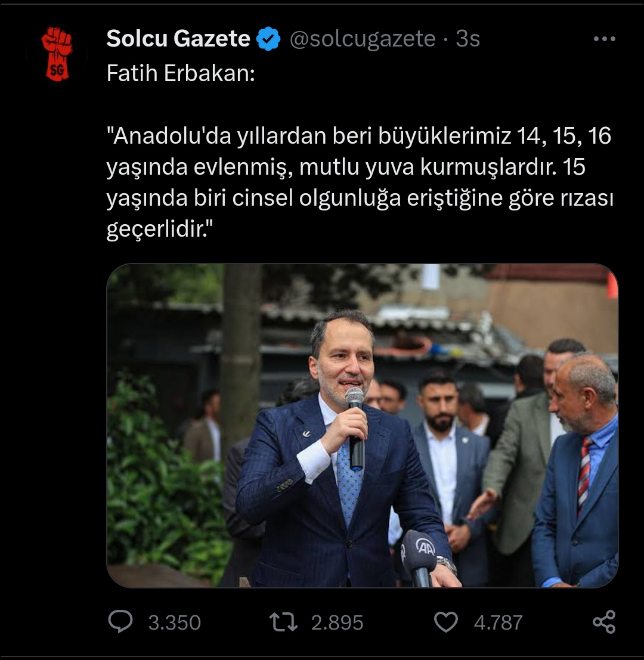
Task: View the 4.787 likes count
Action: [x=499, y=622]
